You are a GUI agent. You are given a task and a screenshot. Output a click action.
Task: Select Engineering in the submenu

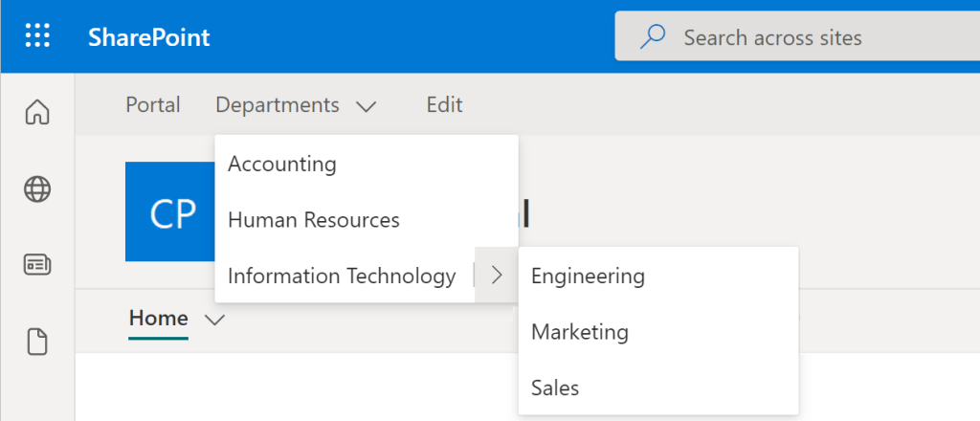coord(588,277)
